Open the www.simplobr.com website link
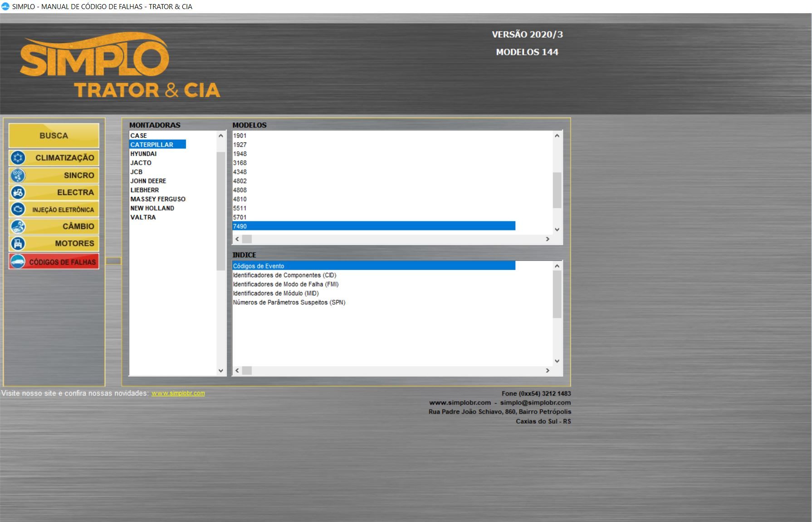The height and width of the screenshot is (522, 812). click(178, 393)
